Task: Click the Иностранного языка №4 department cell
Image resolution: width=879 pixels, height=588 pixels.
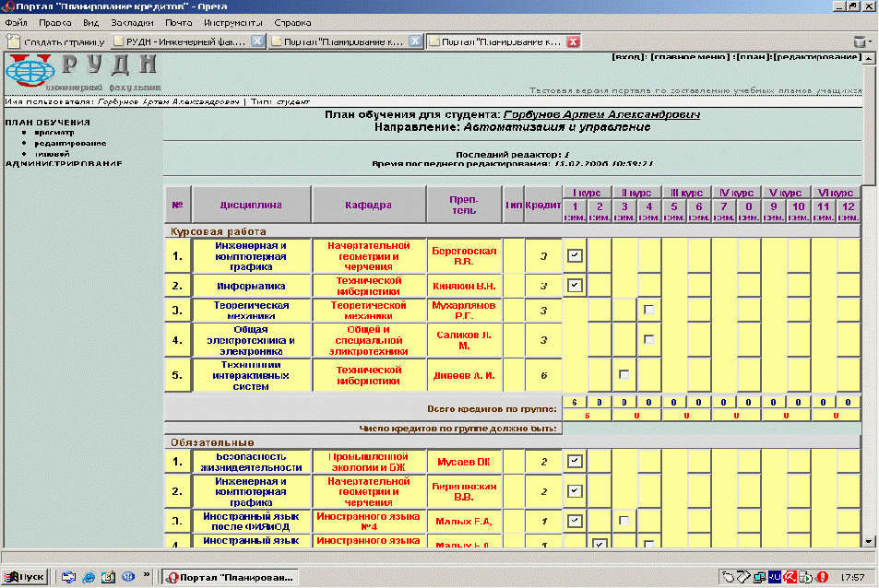Action: click(368, 522)
